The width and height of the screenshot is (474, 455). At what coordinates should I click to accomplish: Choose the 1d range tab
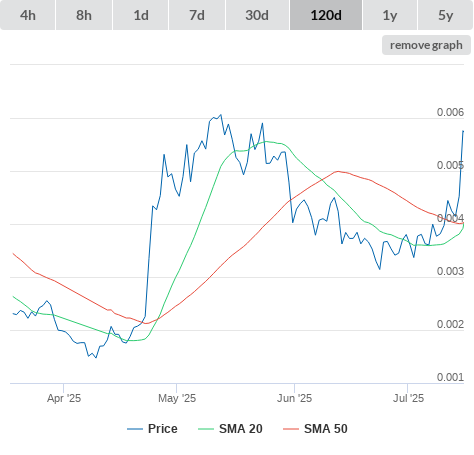141,15
